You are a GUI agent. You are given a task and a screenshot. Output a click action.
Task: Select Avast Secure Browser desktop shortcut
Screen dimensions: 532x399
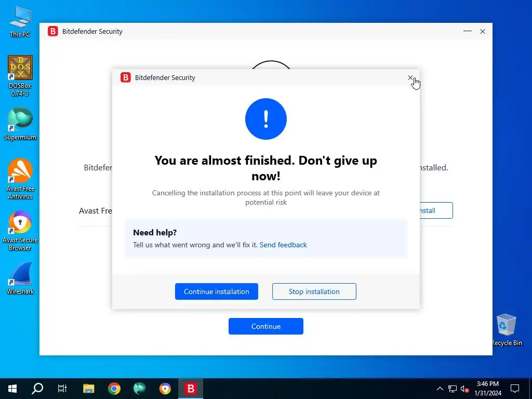pos(20,231)
